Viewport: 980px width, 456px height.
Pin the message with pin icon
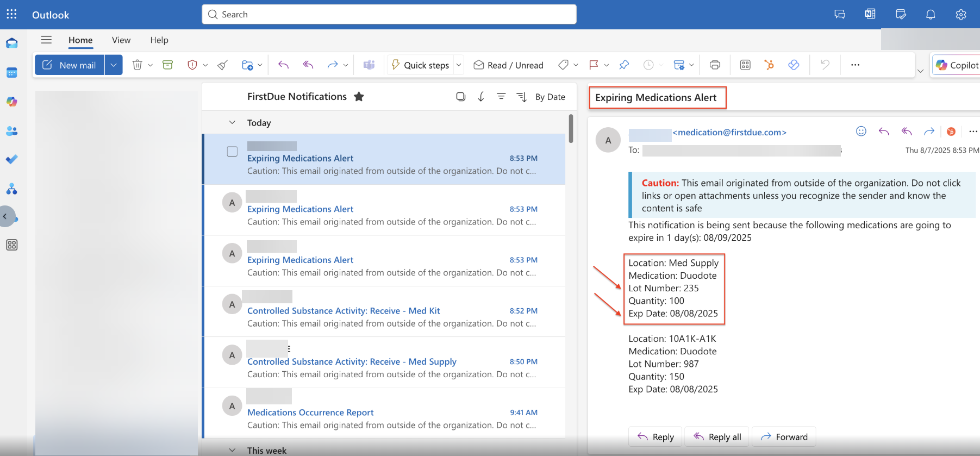click(624, 65)
